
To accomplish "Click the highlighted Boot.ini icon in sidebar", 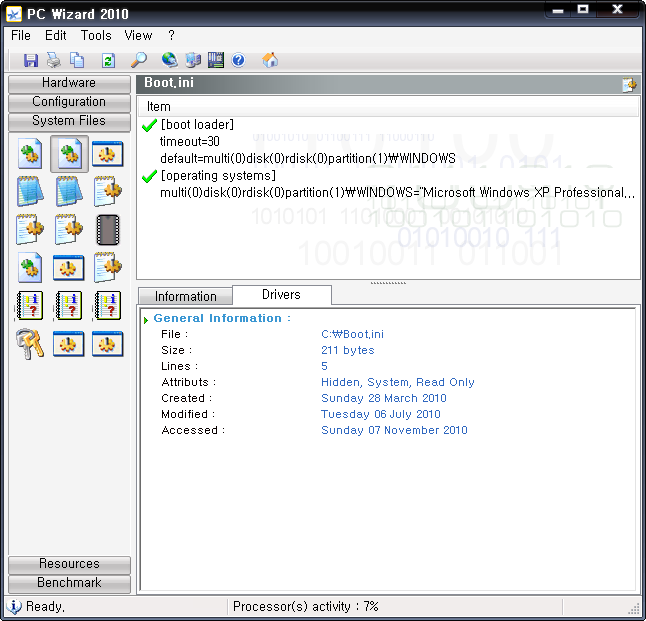I will [69, 154].
